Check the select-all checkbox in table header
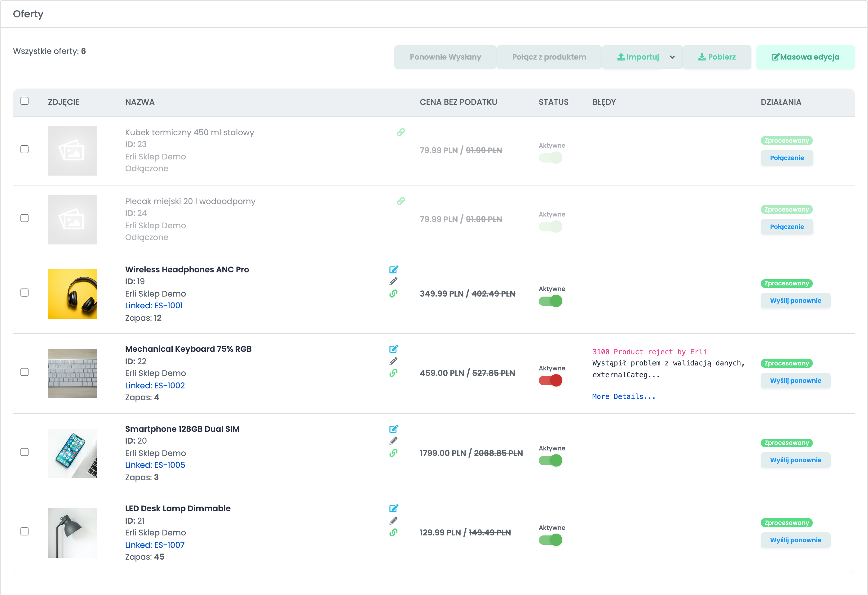Image resolution: width=868 pixels, height=595 pixels. (25, 101)
